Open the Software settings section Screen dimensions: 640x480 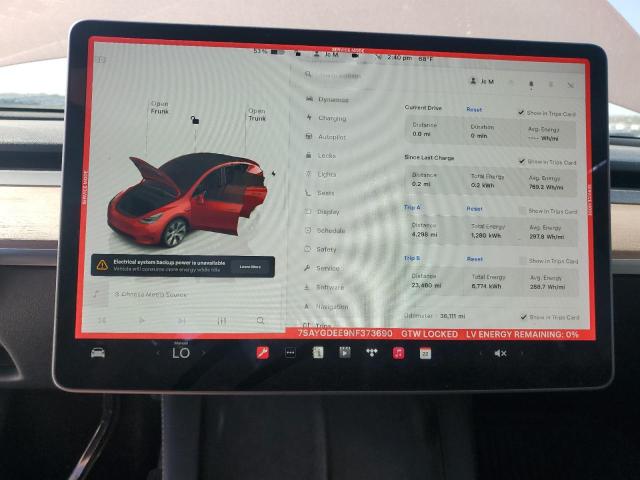click(x=329, y=287)
